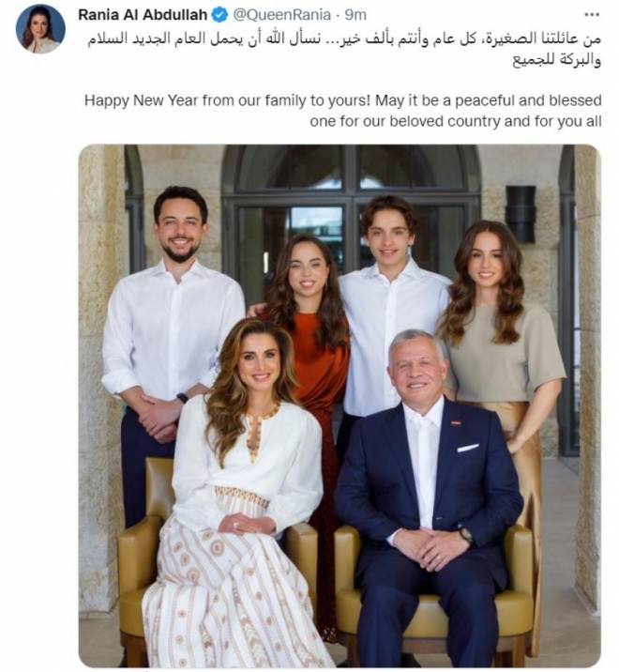Click the 9m timestamp
Screen dimensions: 619x672
coord(355,15)
